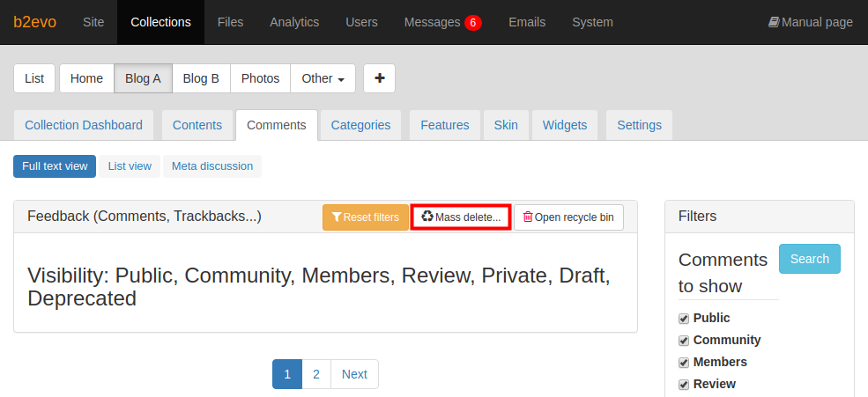This screenshot has width=868, height=397.
Task: Open the Features tab
Action: pos(444,125)
